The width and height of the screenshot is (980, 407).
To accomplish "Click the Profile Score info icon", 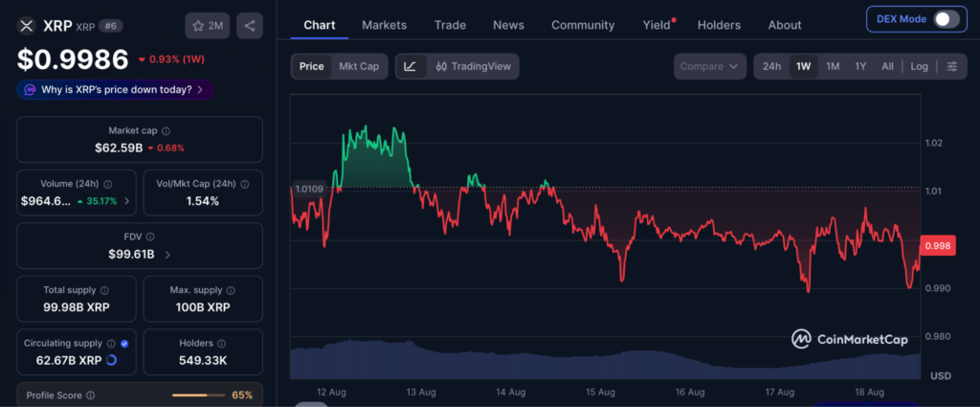I will (x=91, y=396).
